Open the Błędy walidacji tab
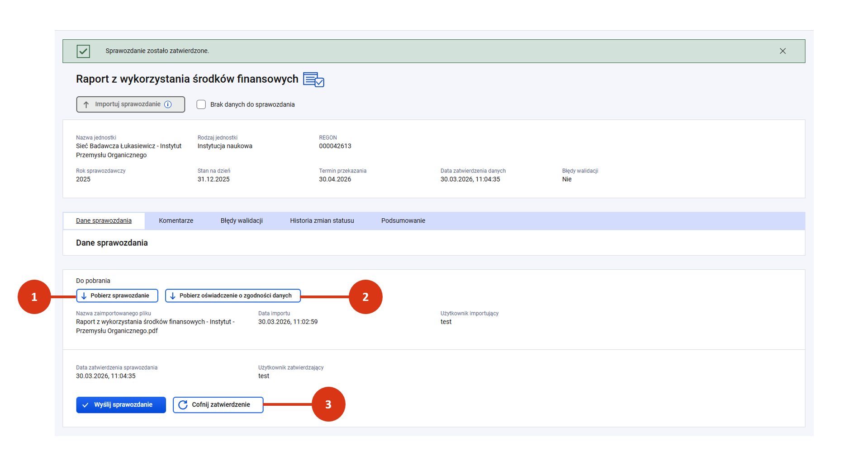 pos(242,221)
